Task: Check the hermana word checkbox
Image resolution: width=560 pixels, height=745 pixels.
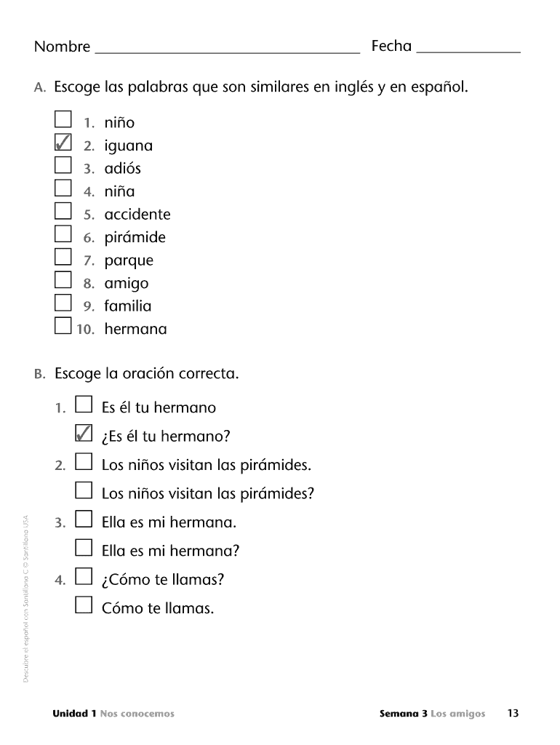Action: click(63, 326)
